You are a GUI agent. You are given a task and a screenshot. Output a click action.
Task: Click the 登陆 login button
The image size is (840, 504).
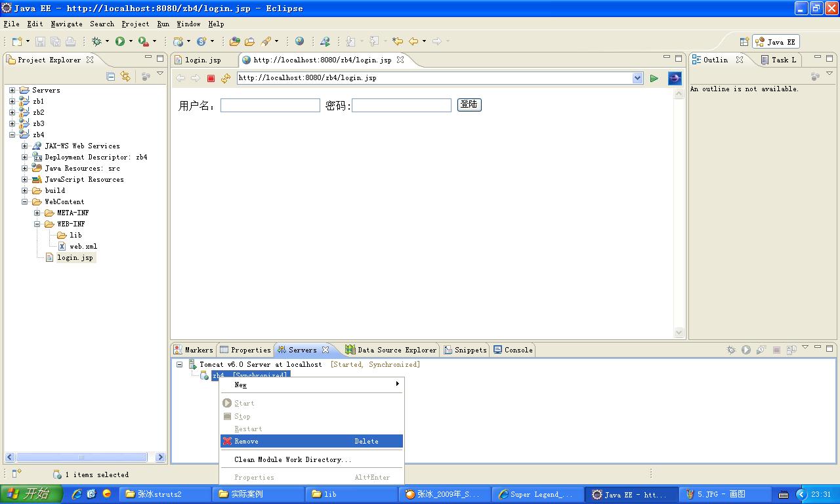(x=469, y=104)
